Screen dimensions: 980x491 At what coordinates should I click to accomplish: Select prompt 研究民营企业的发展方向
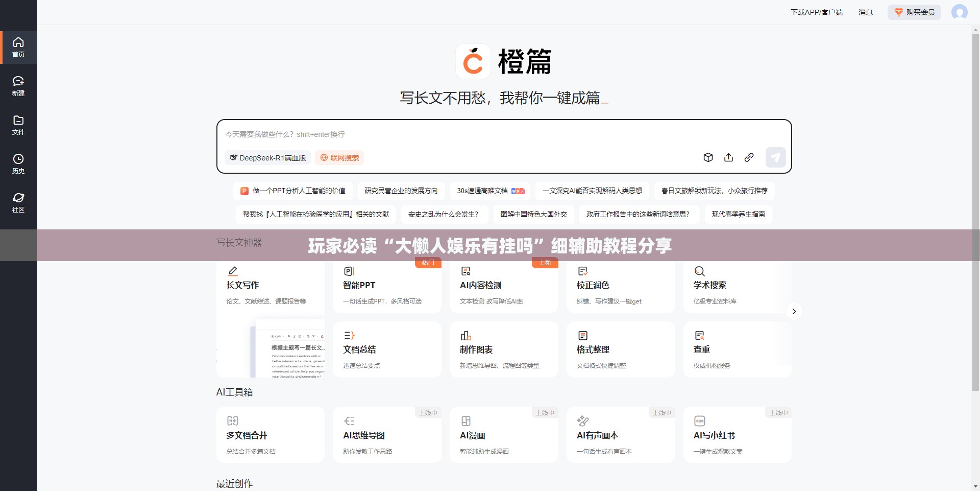(x=401, y=191)
